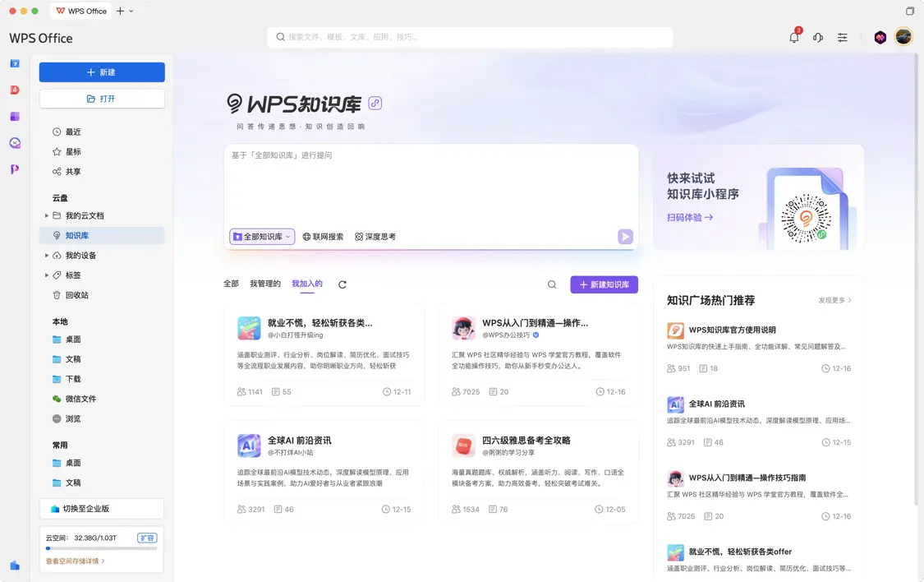Expand the 我的云文档 tree node
The height and width of the screenshot is (582, 924).
coord(47,216)
